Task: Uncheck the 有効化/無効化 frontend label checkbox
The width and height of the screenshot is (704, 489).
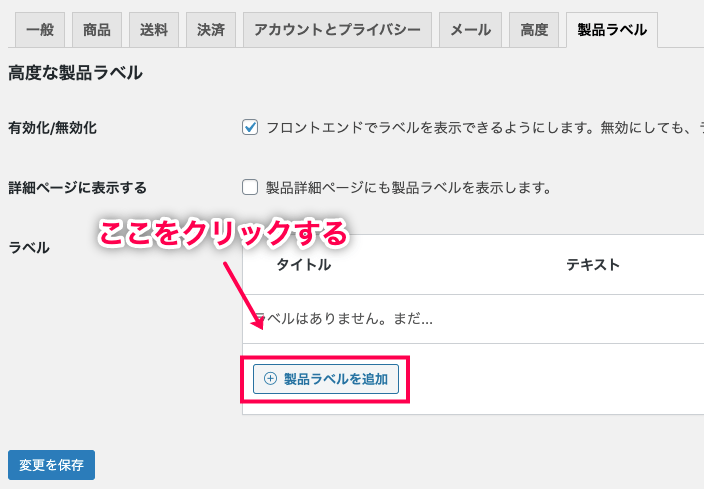Action: coord(250,128)
